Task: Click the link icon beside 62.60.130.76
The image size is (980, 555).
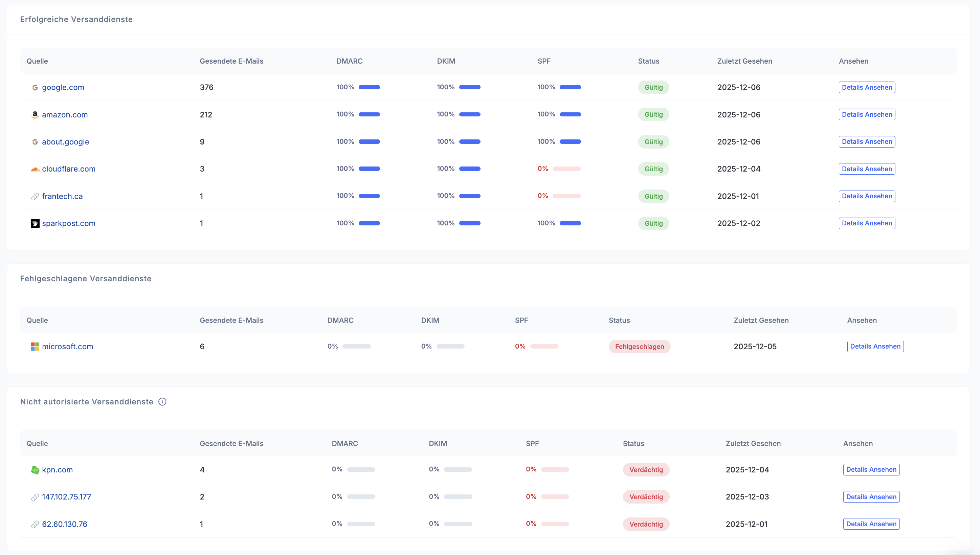Action: (x=35, y=524)
